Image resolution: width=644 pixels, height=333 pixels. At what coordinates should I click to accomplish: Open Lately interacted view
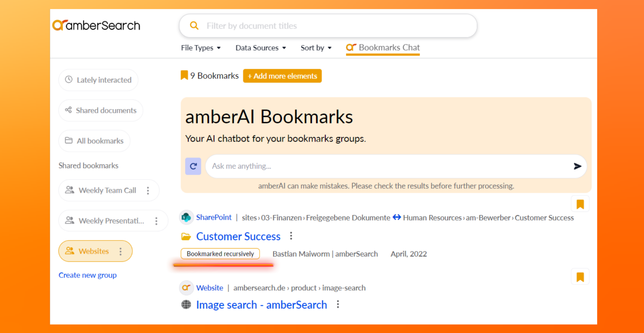point(98,80)
